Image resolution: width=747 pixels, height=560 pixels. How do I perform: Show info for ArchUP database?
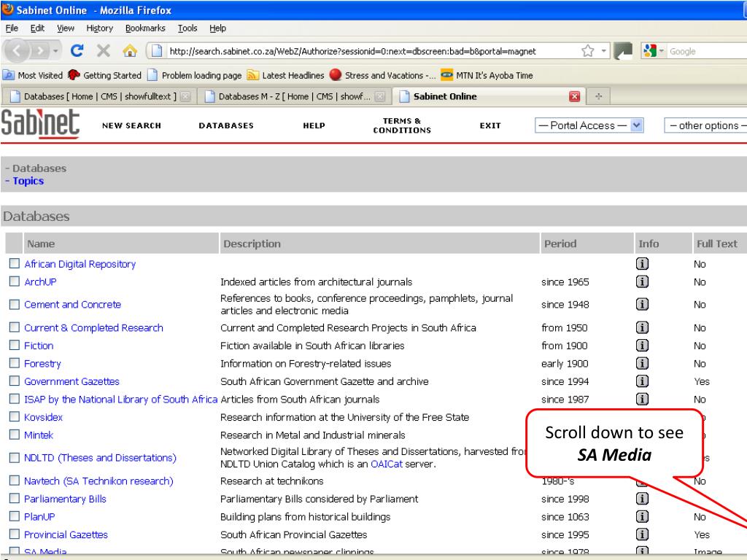click(642, 281)
